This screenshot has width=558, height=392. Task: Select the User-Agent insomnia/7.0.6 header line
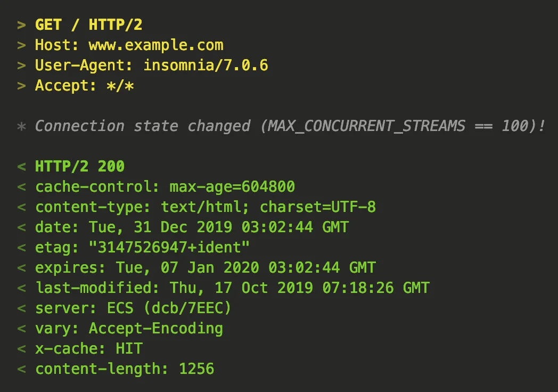[151, 66]
